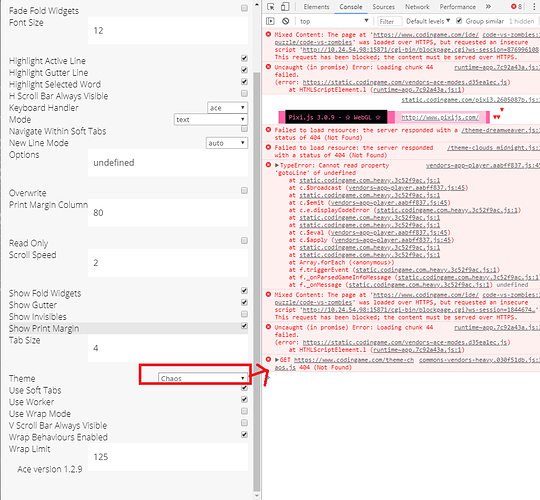
Task: Click the red error count indicator
Action: pyautogui.click(x=516, y=7)
